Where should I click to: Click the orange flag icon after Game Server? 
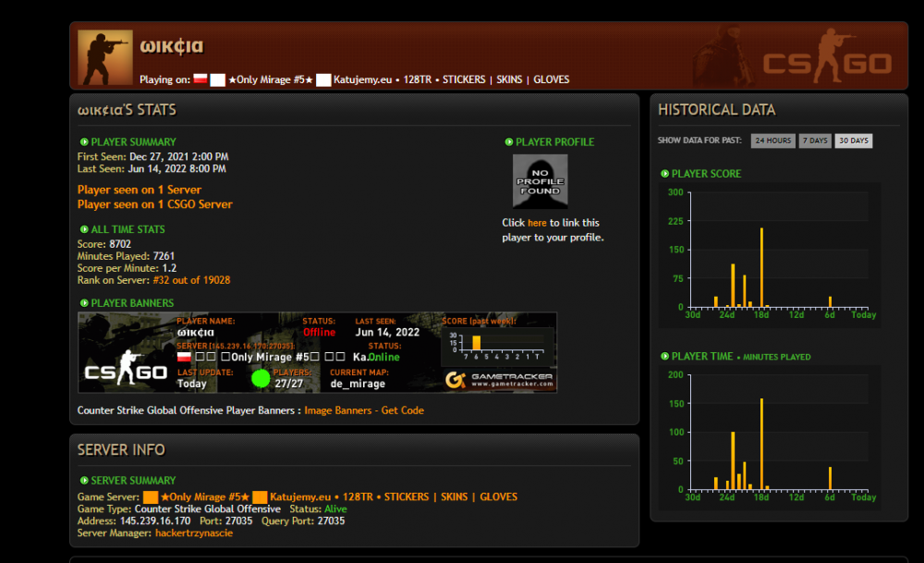[x=151, y=497]
